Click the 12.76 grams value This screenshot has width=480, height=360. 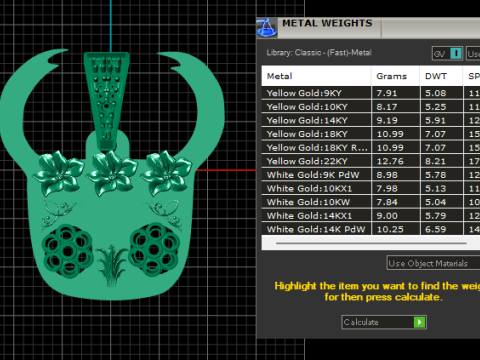pos(390,161)
